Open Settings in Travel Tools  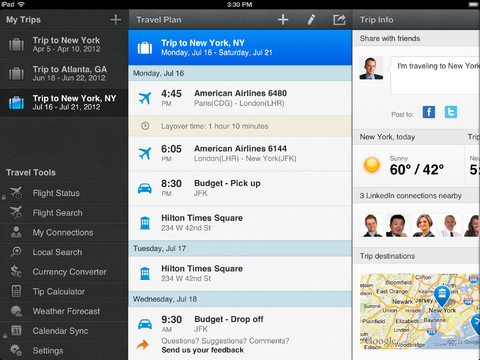point(64,350)
